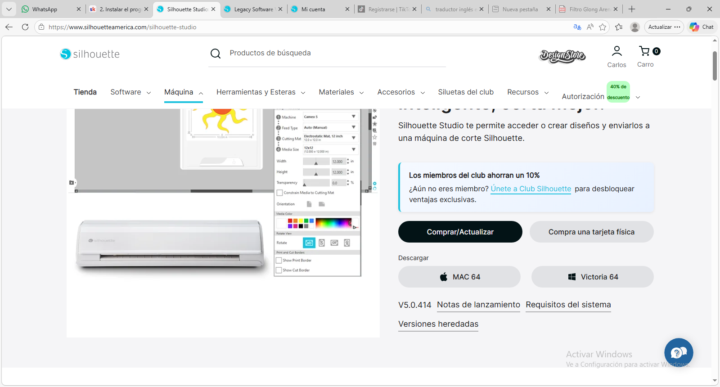This screenshot has width=720, height=387.
Task: Open the tab search dropdown arrow
Action: [x=9, y=9]
